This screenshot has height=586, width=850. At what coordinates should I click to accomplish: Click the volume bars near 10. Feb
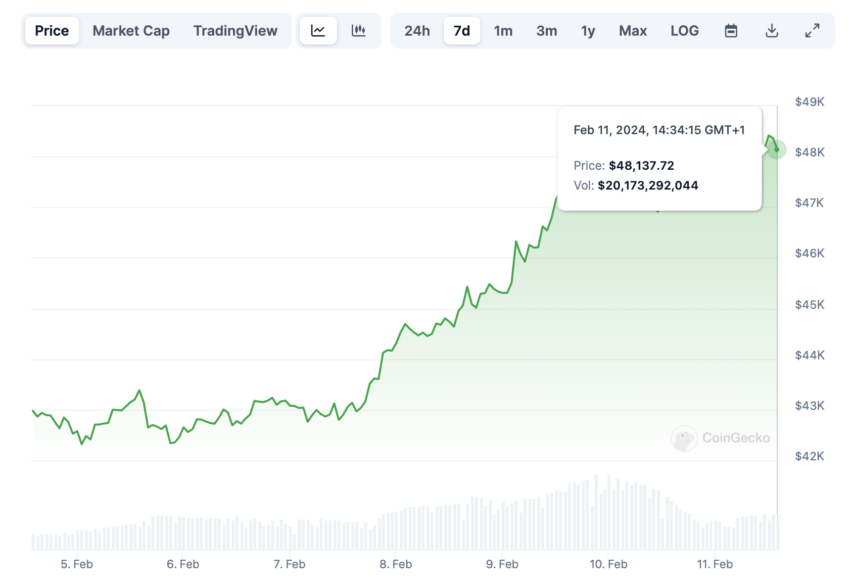click(607, 513)
